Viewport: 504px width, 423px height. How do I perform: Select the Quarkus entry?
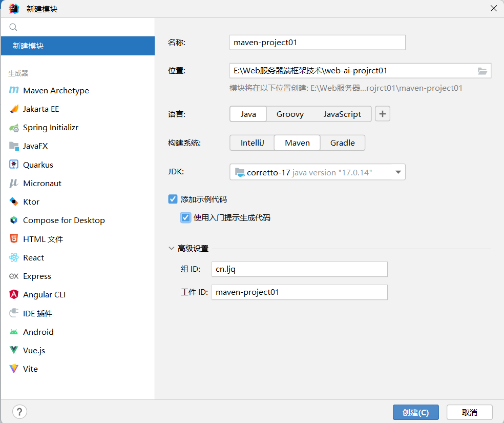78,165
